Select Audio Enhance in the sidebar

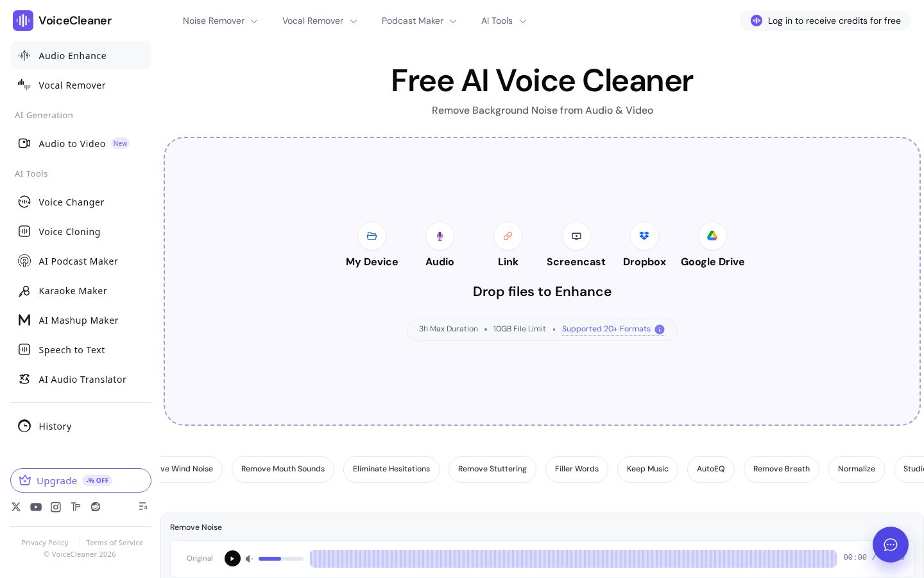coord(81,56)
